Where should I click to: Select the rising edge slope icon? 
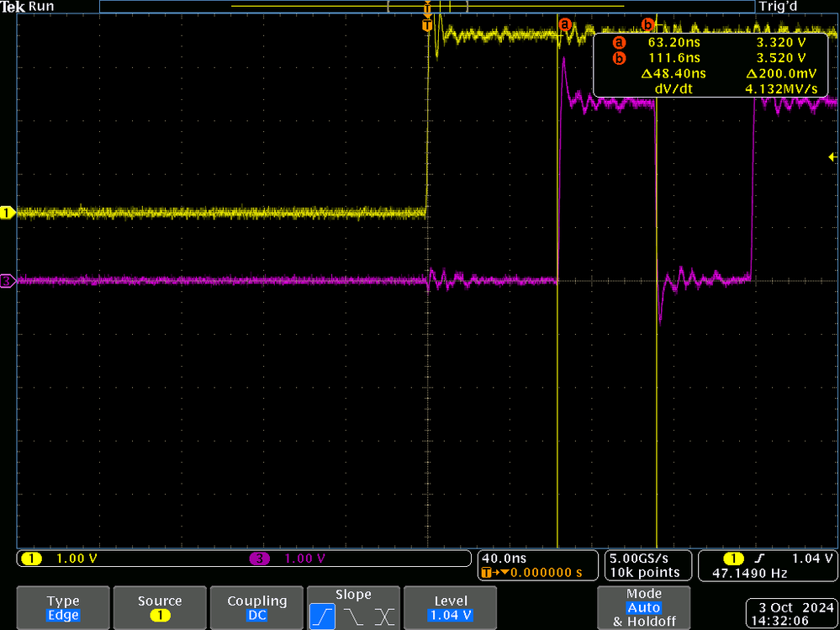[323, 617]
